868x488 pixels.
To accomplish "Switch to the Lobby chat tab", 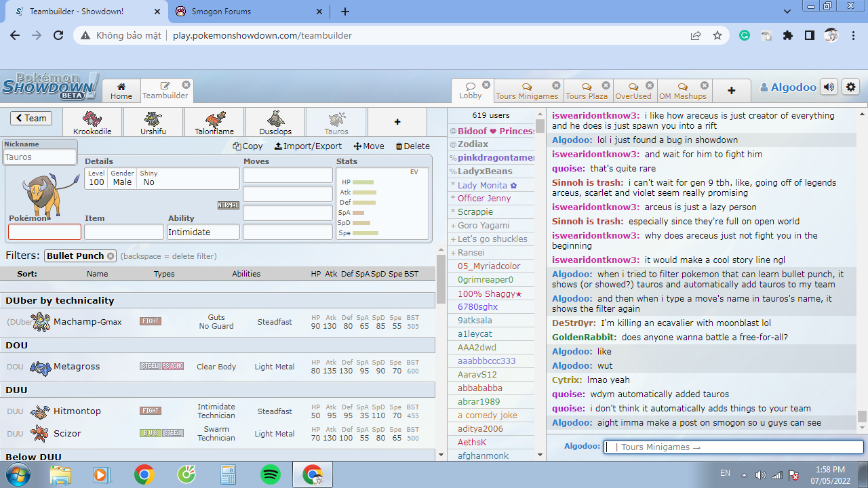I will [471, 91].
